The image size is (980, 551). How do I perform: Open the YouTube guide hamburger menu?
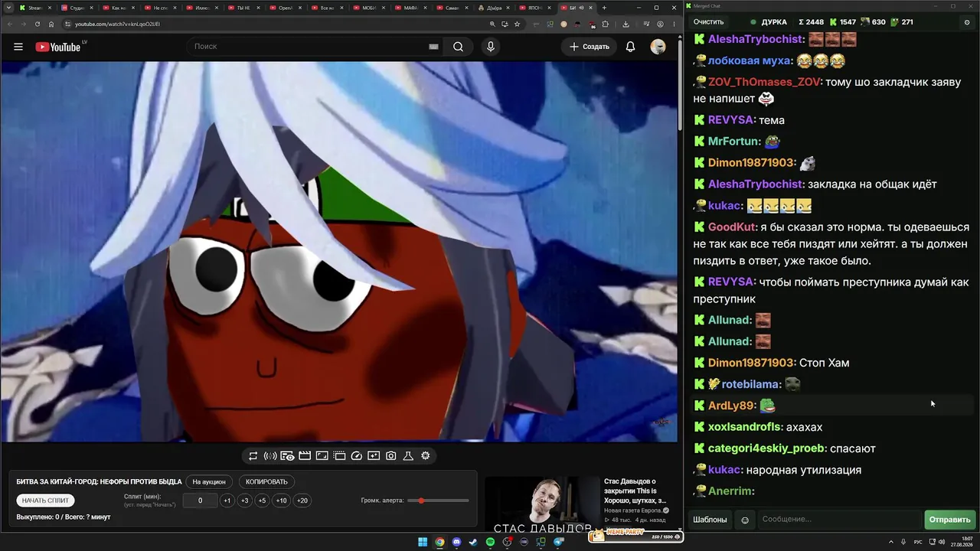(x=18, y=47)
